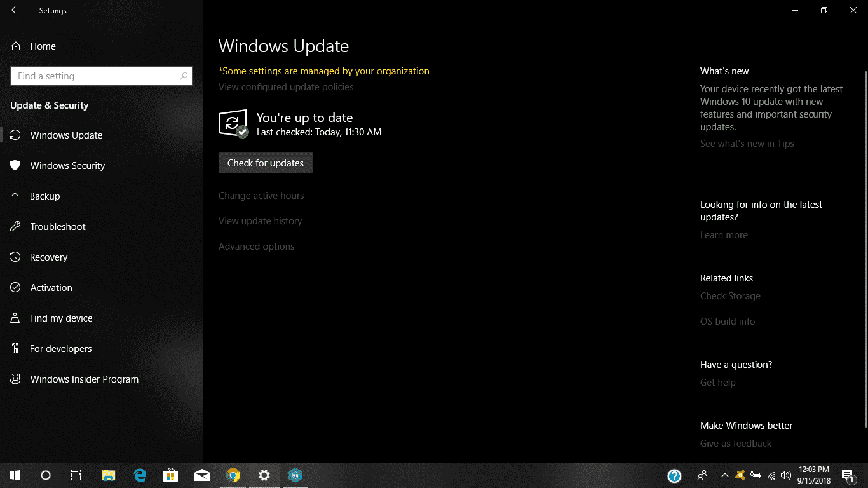Open Windows Insider Program section
The image size is (868, 488).
pyautogui.click(x=102, y=379)
